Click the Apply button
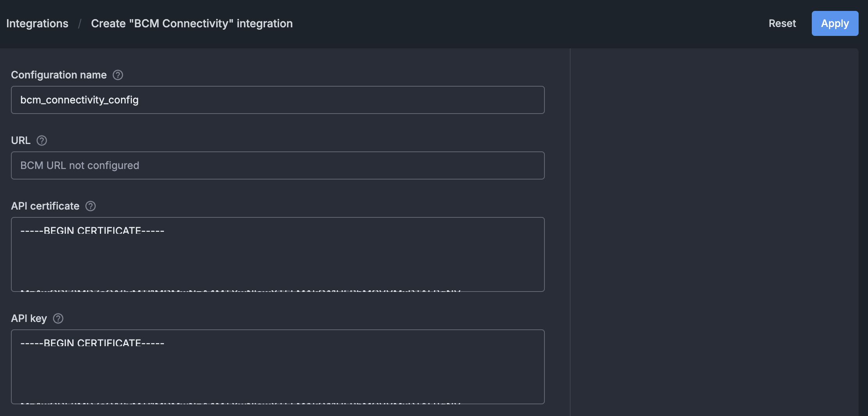 [x=835, y=23]
